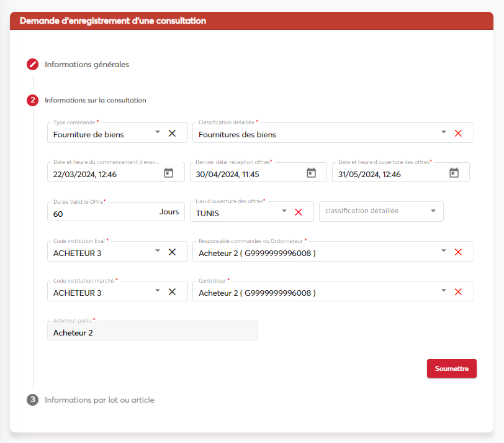This screenshot has width=504, height=443.
Task: Open calendar for Date et heure du commencement
Action: (168, 173)
